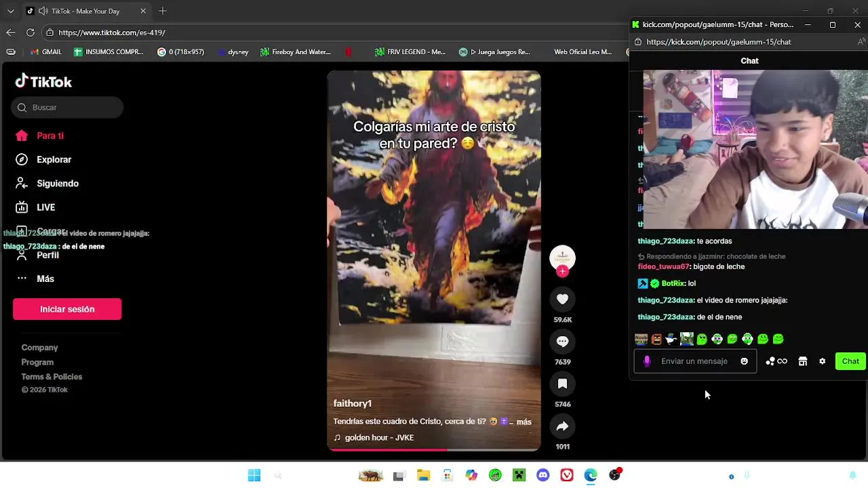This screenshot has height=488, width=868.
Task: Mute the TikTok tab via speaker icon
Action: click(43, 11)
